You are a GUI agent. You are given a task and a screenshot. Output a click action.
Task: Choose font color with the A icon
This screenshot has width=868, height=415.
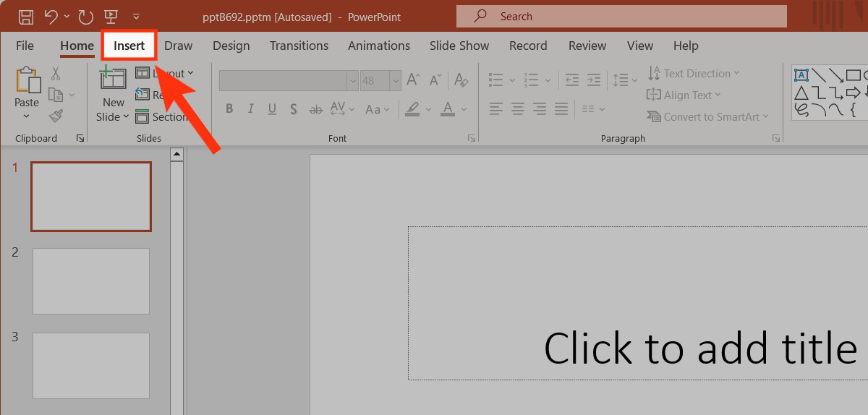[x=447, y=109]
